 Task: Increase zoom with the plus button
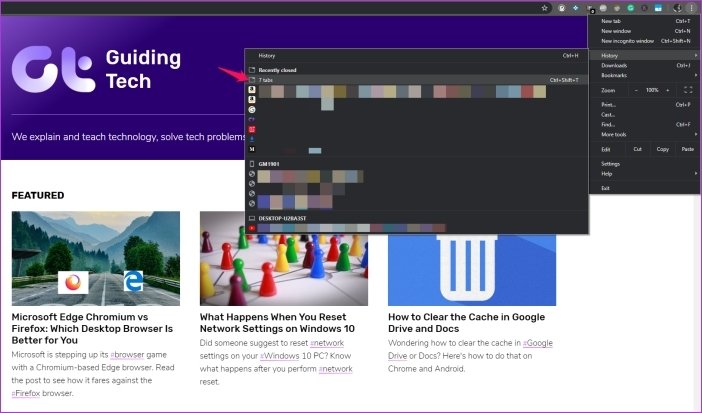(667, 90)
